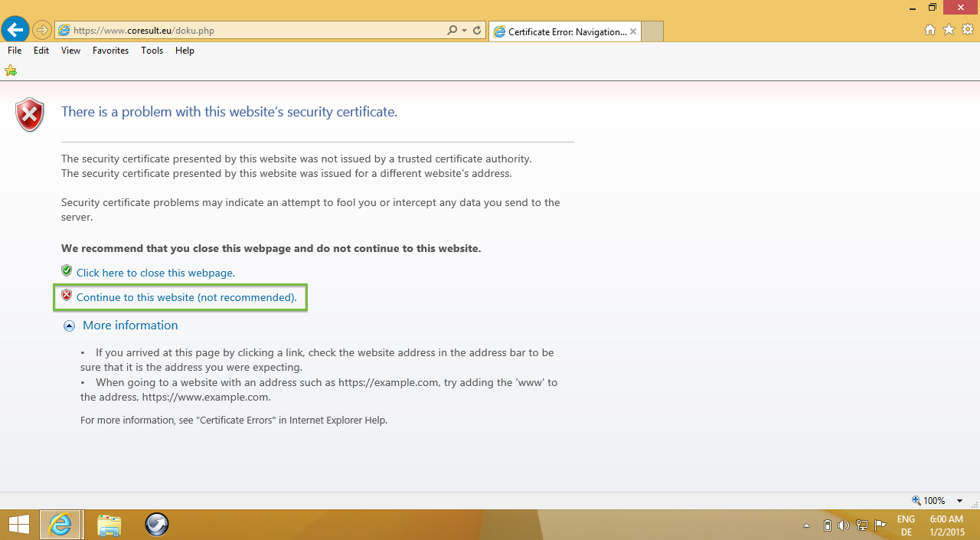Click the Forward navigation arrow
Viewport: 980px width, 540px height.
pyautogui.click(x=41, y=31)
